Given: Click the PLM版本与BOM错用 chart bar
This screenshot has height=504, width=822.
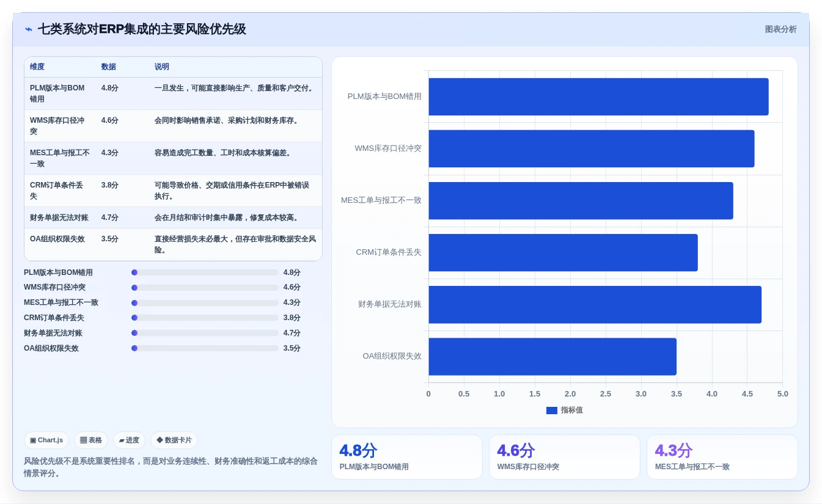Looking at the screenshot, I should tap(598, 97).
